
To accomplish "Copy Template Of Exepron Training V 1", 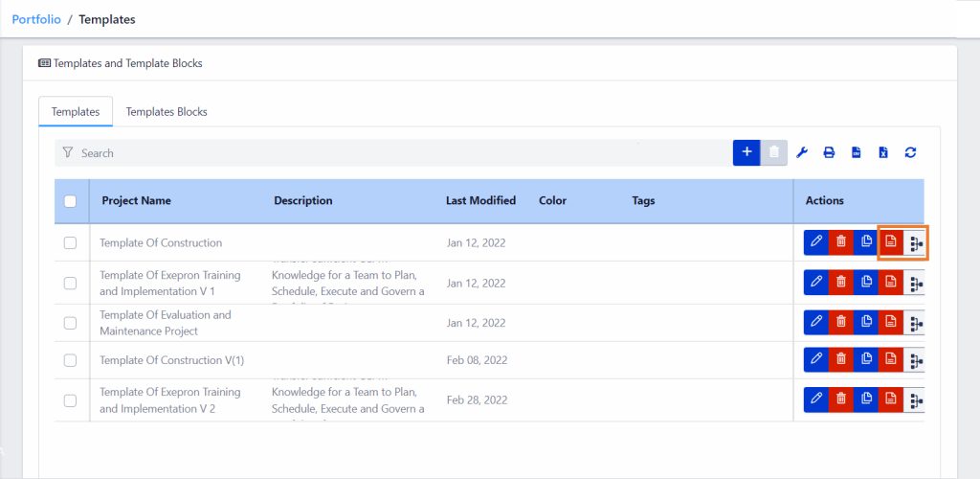I will point(865,283).
